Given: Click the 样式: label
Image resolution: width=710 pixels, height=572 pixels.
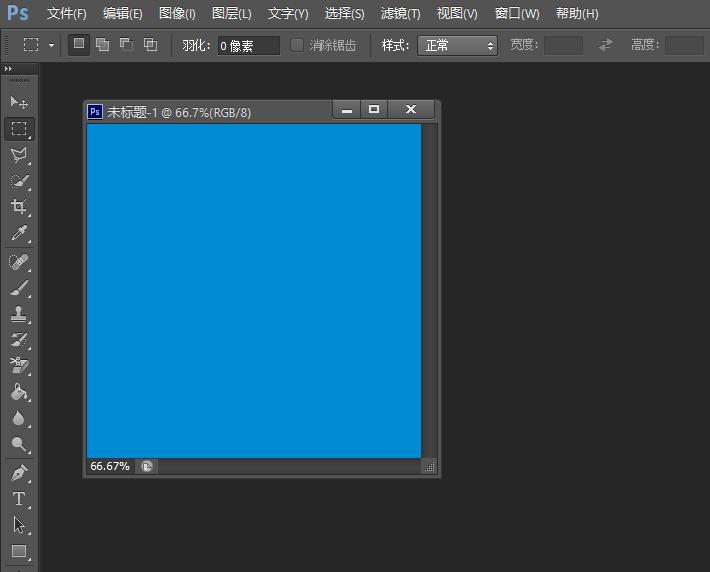Looking at the screenshot, I should (x=395, y=45).
